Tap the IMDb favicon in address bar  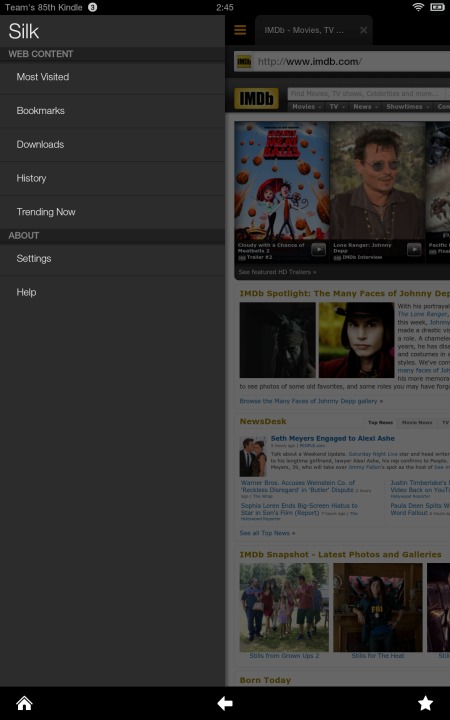pyautogui.click(x=244, y=62)
